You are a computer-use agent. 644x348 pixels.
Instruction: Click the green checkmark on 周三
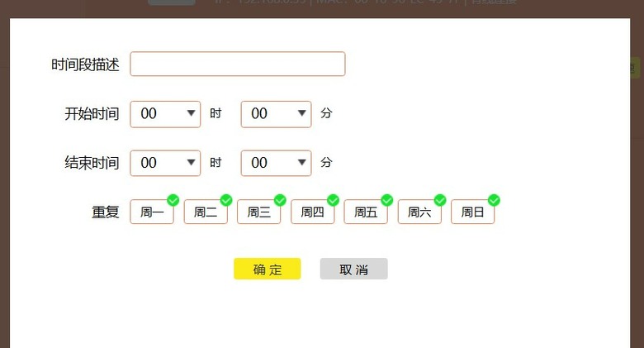[280, 200]
